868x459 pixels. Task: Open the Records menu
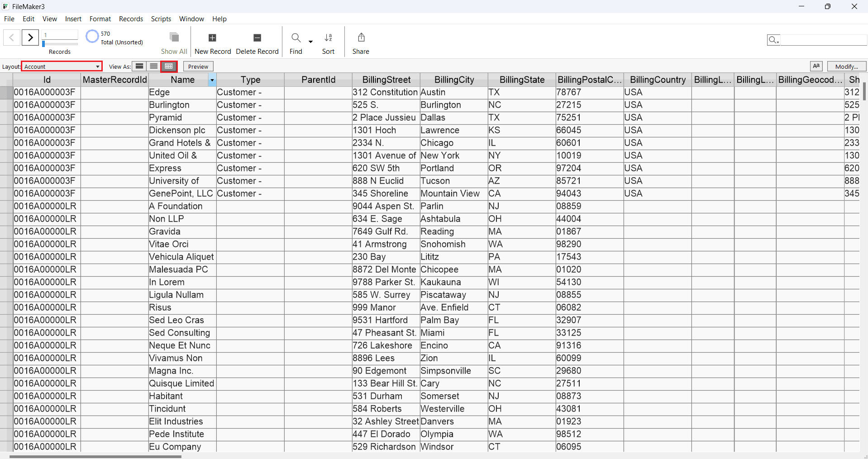(131, 19)
